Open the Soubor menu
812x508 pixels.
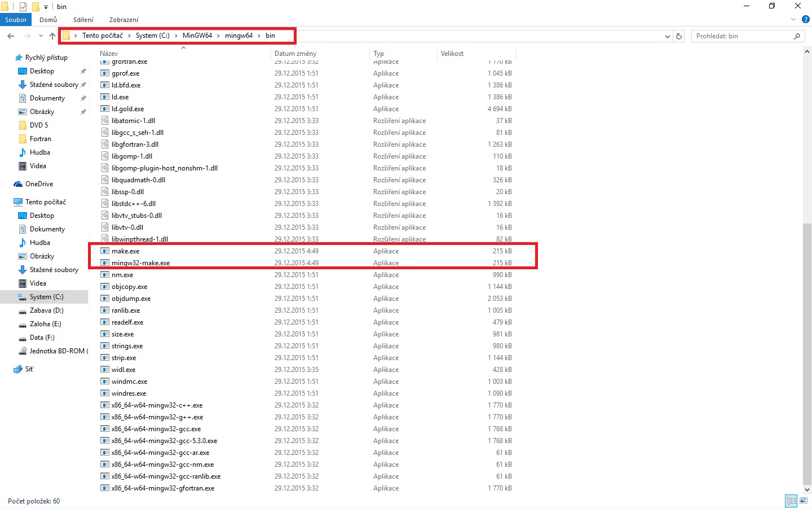(16, 20)
